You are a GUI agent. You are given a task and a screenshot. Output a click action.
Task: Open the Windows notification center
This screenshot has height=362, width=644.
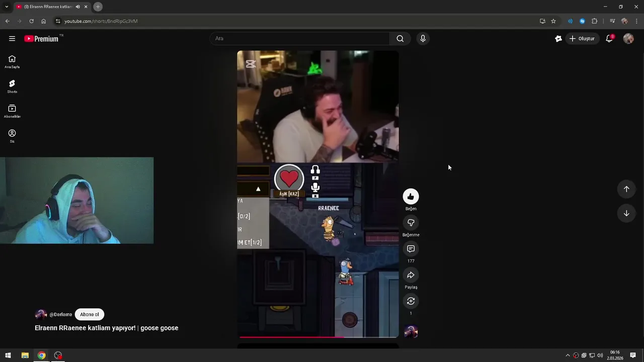633,355
